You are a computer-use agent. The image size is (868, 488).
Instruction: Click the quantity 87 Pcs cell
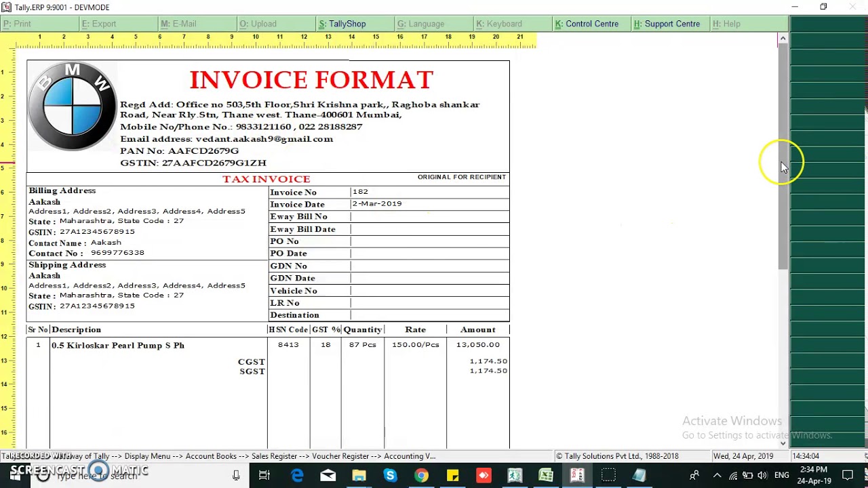[x=363, y=344]
